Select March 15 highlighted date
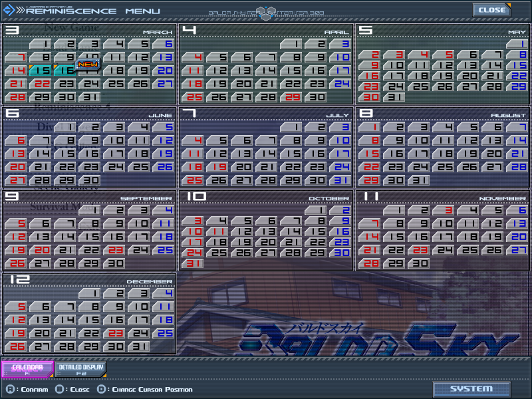Viewport: 532px width, 399px height. [41, 70]
